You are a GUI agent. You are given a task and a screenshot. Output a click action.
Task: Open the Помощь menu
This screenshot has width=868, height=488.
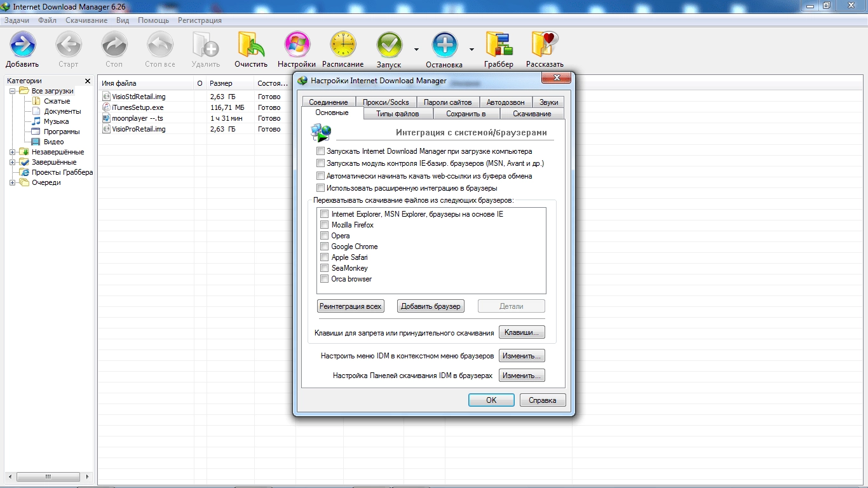[x=153, y=20]
